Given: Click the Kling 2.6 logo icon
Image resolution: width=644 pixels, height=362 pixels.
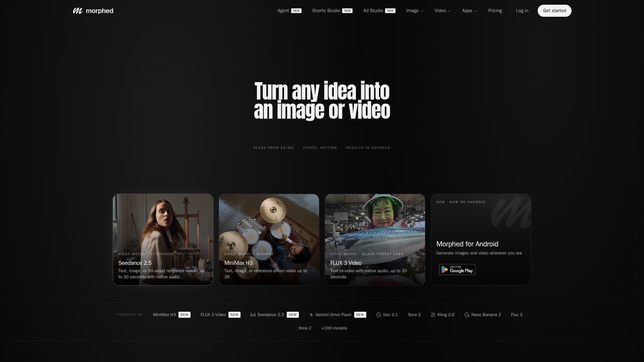Looking at the screenshot, I should (433, 315).
